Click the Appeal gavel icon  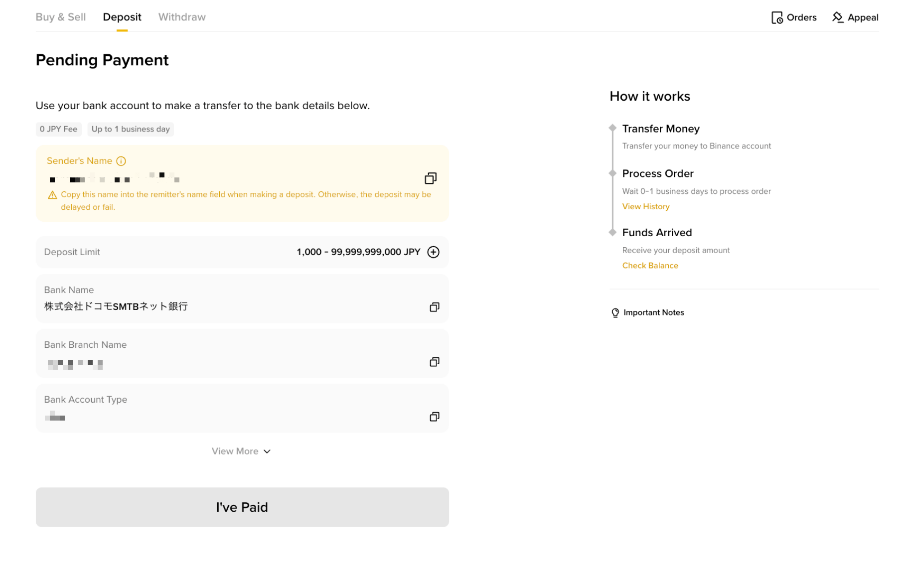point(838,17)
